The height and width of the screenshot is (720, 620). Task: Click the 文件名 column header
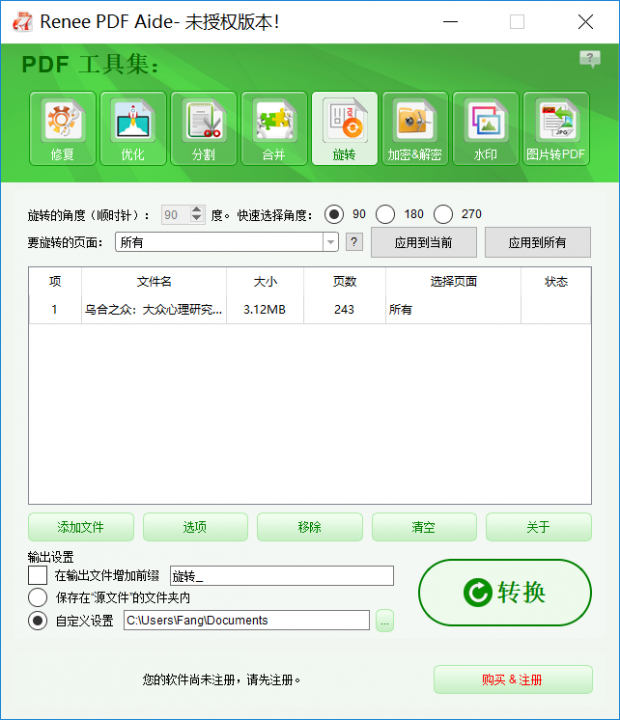click(154, 281)
